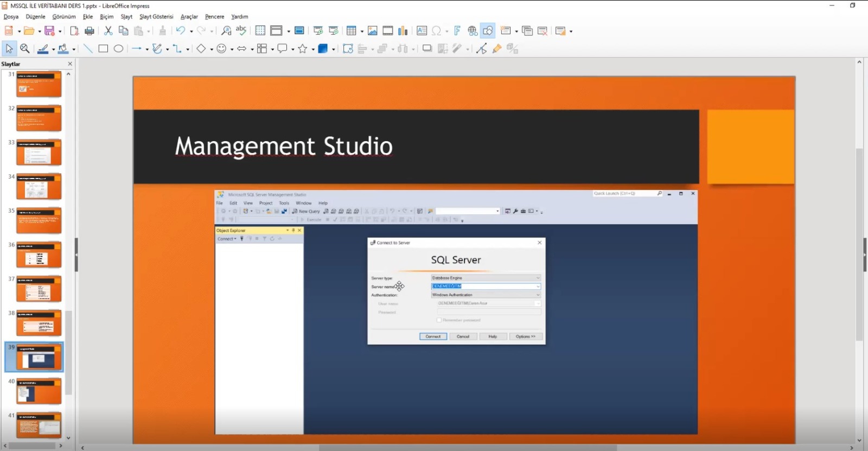Open Undo history dropdown arrow
Viewport: 868px width, 451px height.
pos(192,31)
